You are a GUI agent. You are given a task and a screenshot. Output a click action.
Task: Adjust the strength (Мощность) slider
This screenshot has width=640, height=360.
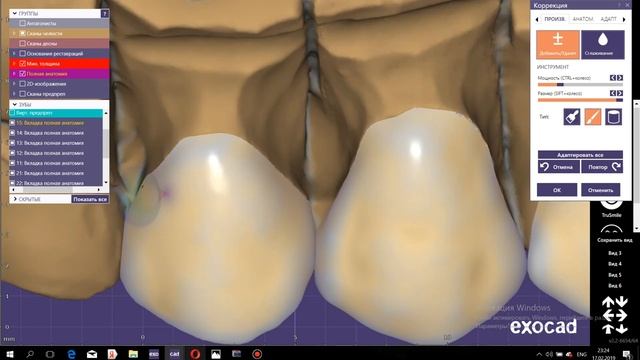(580, 84)
